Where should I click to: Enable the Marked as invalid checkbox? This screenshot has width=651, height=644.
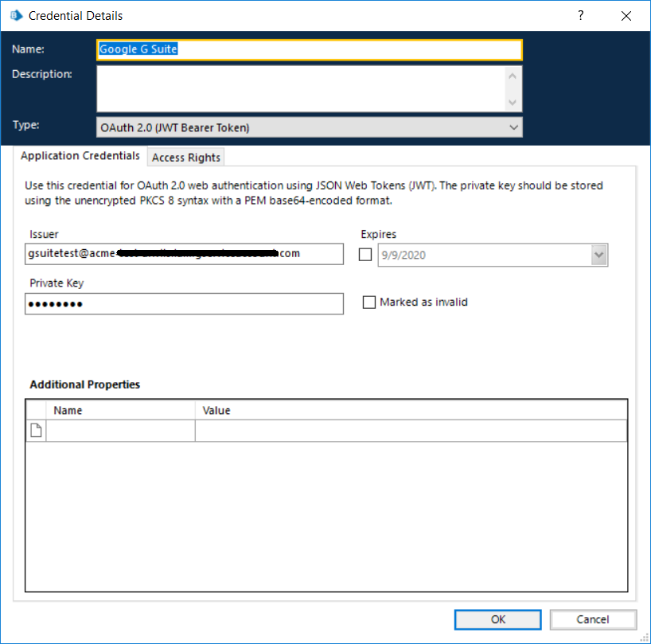tap(368, 302)
